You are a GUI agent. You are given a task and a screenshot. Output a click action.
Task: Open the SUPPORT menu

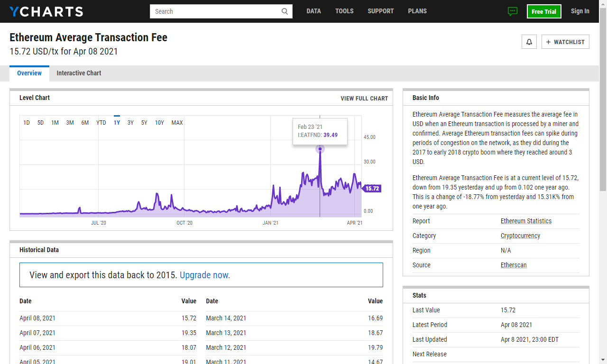pos(381,11)
